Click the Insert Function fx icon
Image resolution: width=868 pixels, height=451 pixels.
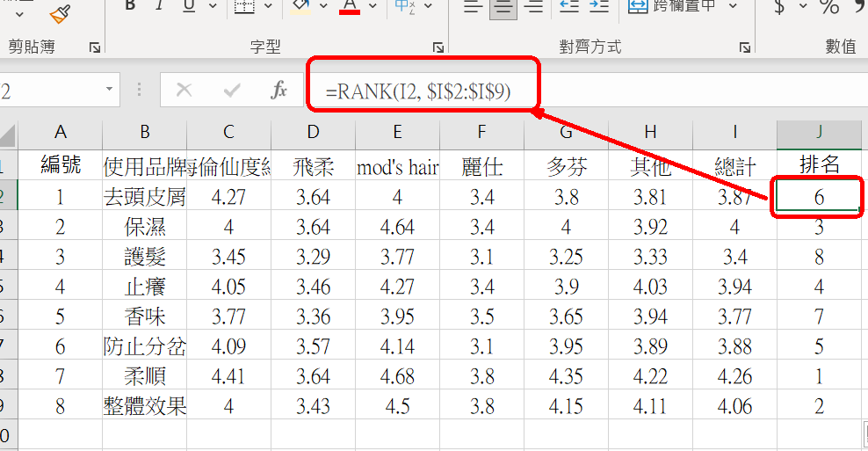click(x=278, y=90)
